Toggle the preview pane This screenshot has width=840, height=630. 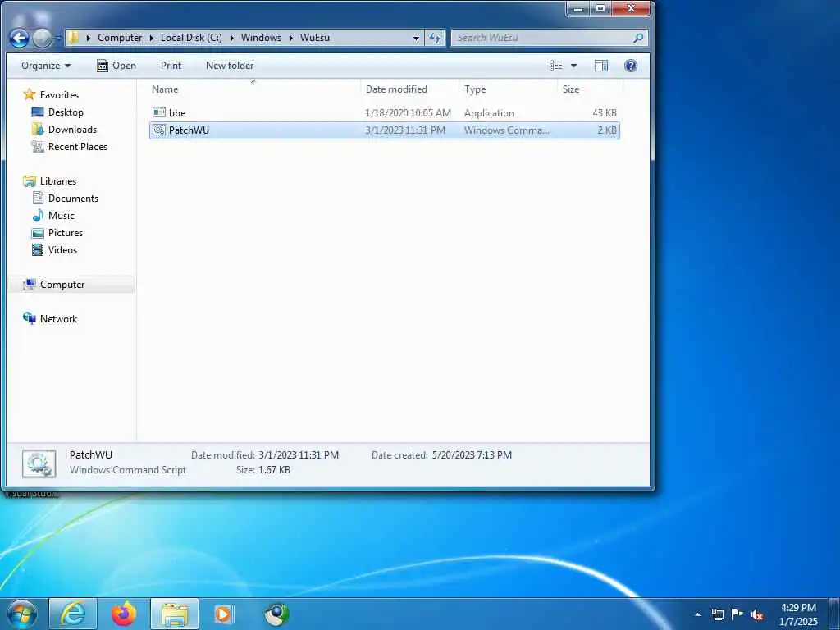[x=601, y=66]
